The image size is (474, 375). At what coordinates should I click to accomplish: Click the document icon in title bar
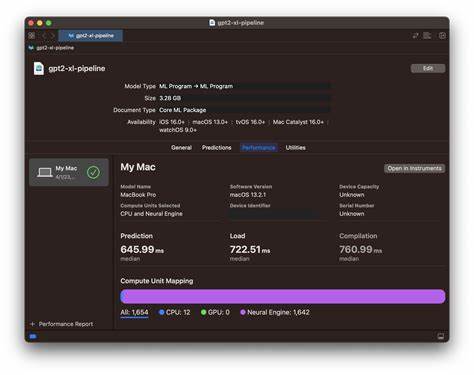point(212,23)
